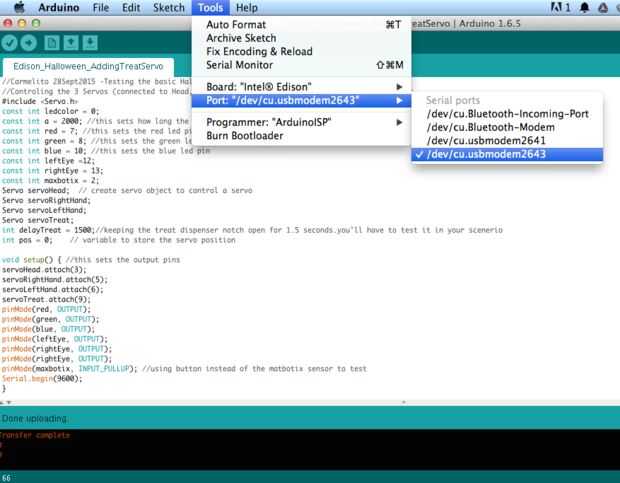Choose Burn Bootloader menu entry
The height and width of the screenshot is (483, 620).
tap(301, 136)
